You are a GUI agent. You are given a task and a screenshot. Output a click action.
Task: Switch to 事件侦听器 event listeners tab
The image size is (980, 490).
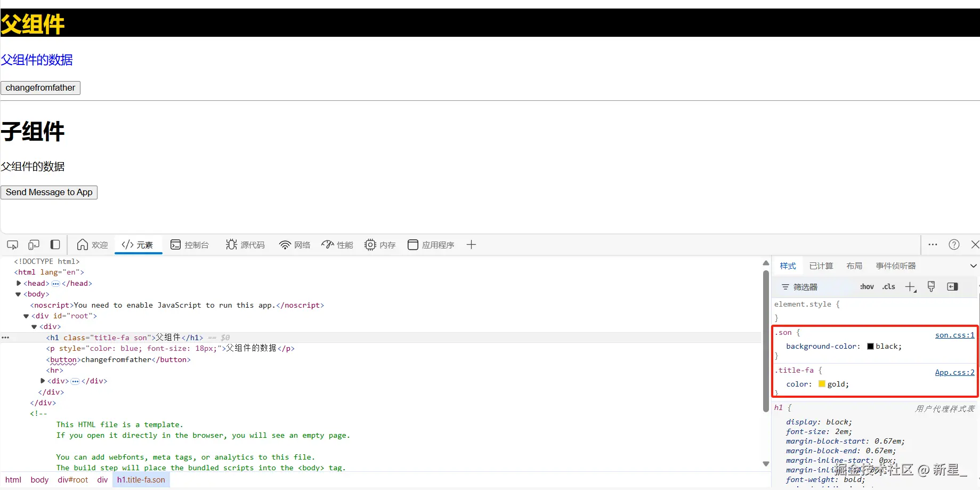896,266
